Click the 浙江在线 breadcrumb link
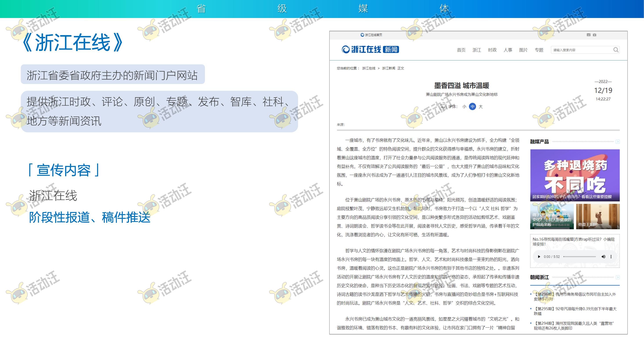Screen dimensions: 644x362 point(369,68)
